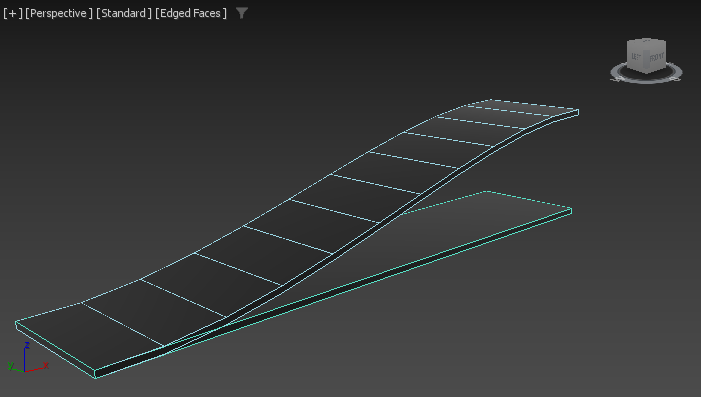Open the [+] general viewport menu
Screen dimensions: 701x397
pos(13,13)
